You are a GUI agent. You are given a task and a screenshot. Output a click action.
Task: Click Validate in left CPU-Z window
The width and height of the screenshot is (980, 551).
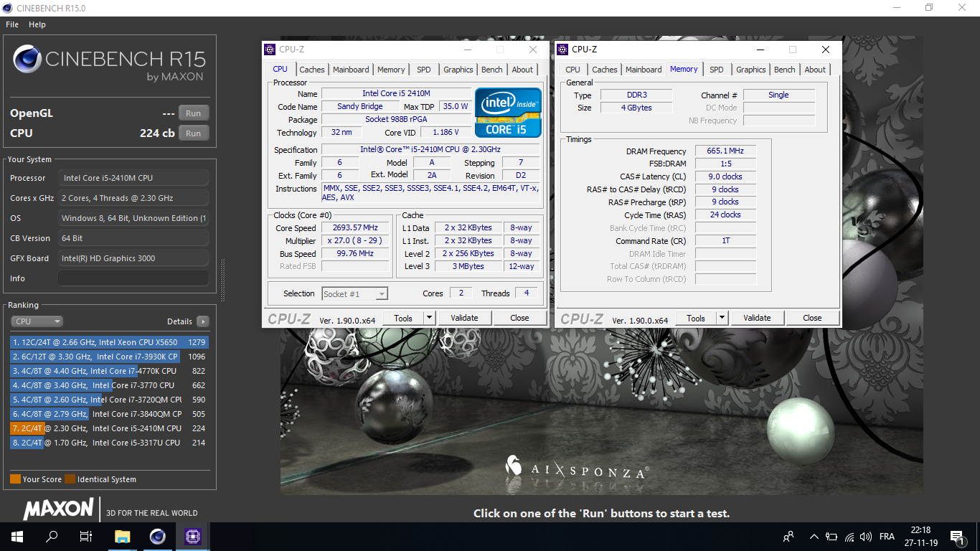coord(464,318)
